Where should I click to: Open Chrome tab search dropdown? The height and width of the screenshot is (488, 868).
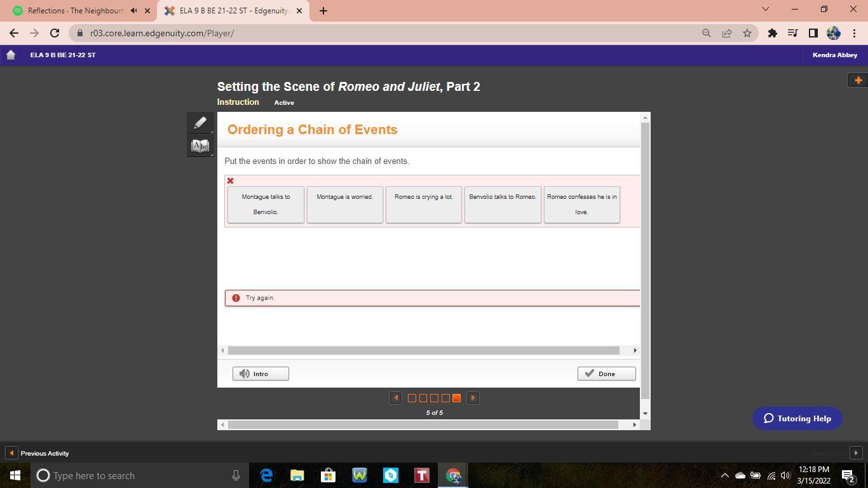765,10
